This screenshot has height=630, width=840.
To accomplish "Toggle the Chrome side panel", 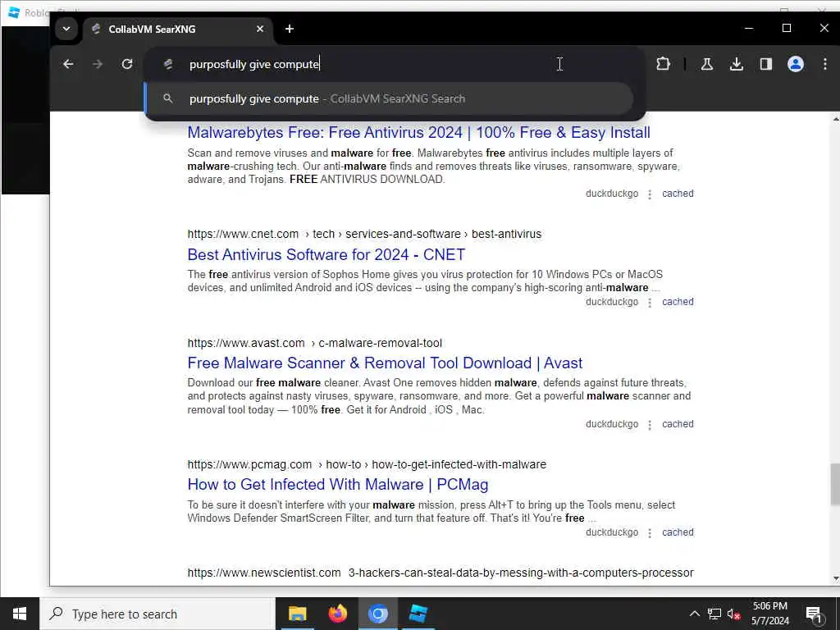I will click(x=766, y=64).
